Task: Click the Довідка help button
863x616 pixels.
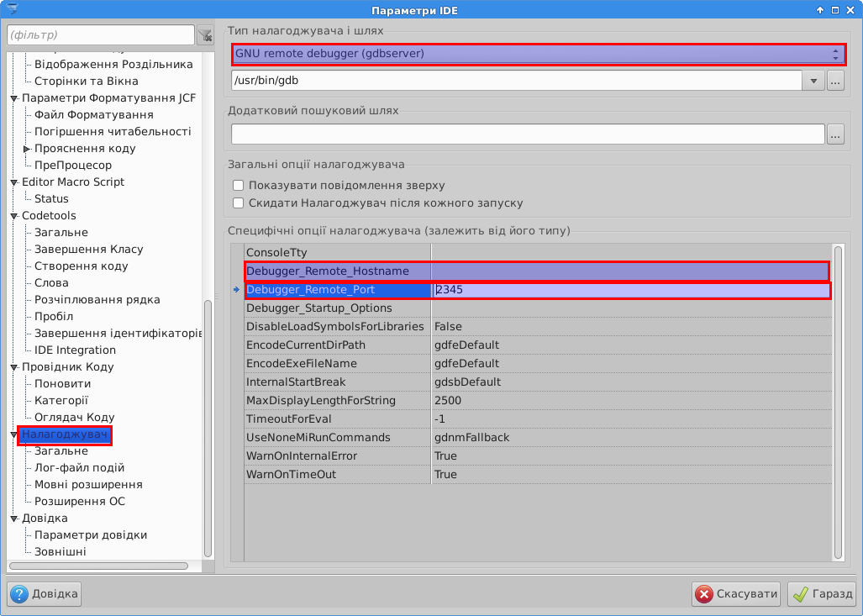Action: [45, 594]
